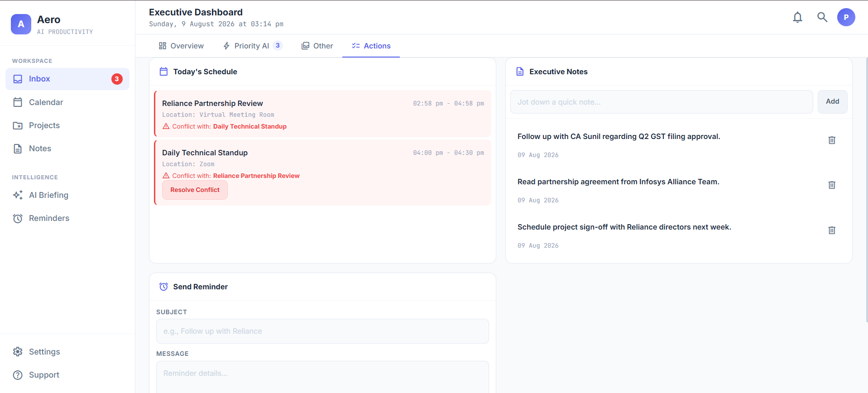Delete the Reliance directors sign-off note

tap(831, 230)
